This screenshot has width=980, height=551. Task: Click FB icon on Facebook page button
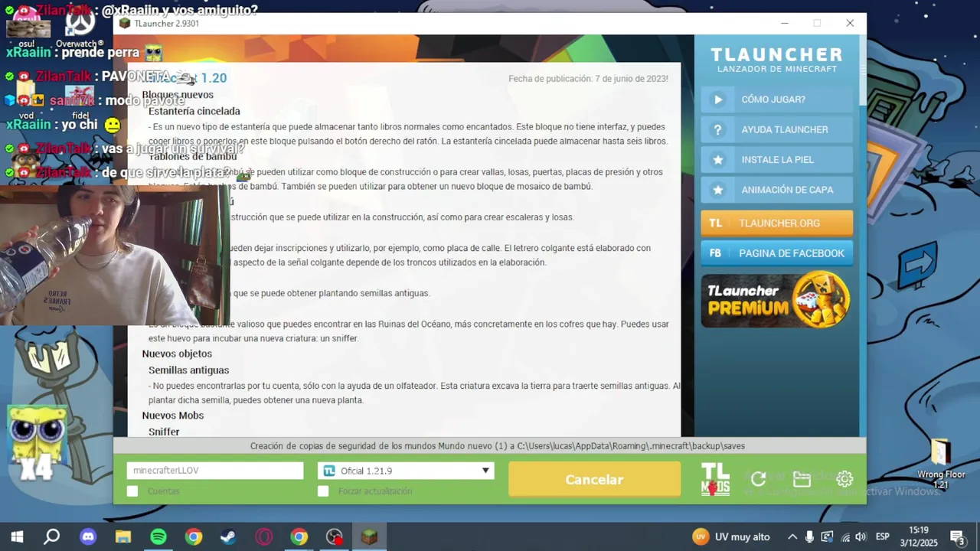pyautogui.click(x=715, y=253)
